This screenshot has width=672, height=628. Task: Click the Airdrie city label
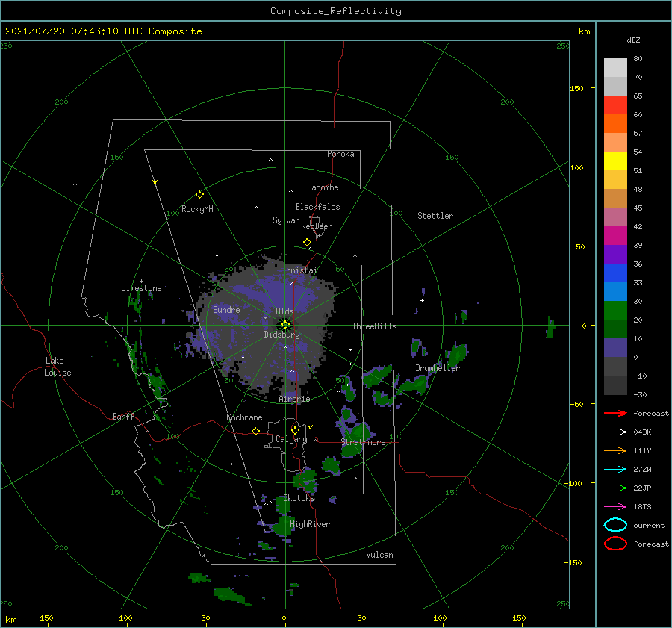[x=294, y=399]
